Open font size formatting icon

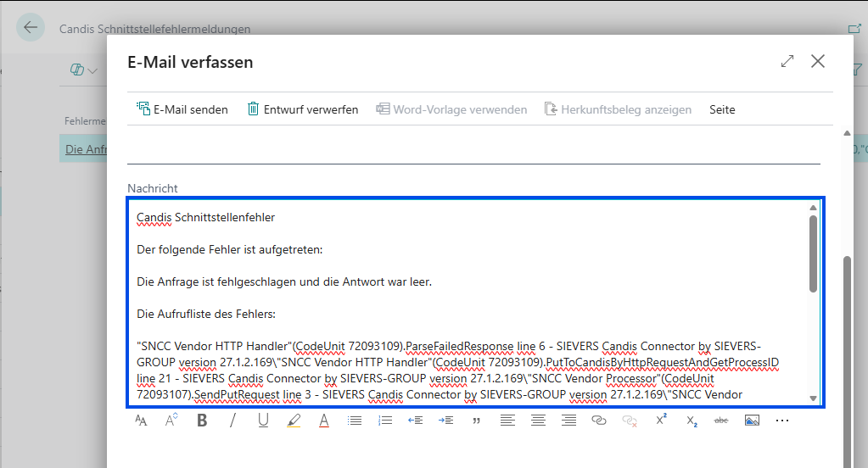pyautogui.click(x=141, y=421)
